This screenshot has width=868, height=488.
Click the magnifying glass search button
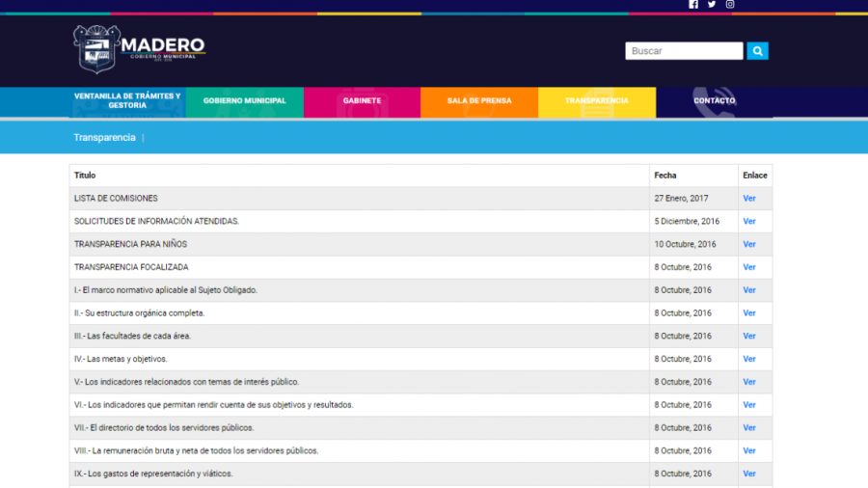757,51
